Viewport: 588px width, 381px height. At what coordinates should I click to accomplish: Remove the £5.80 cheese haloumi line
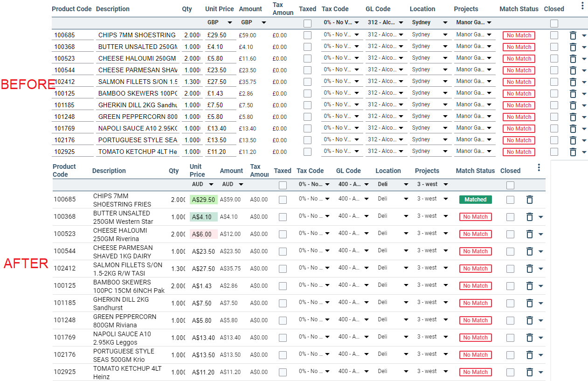[573, 59]
